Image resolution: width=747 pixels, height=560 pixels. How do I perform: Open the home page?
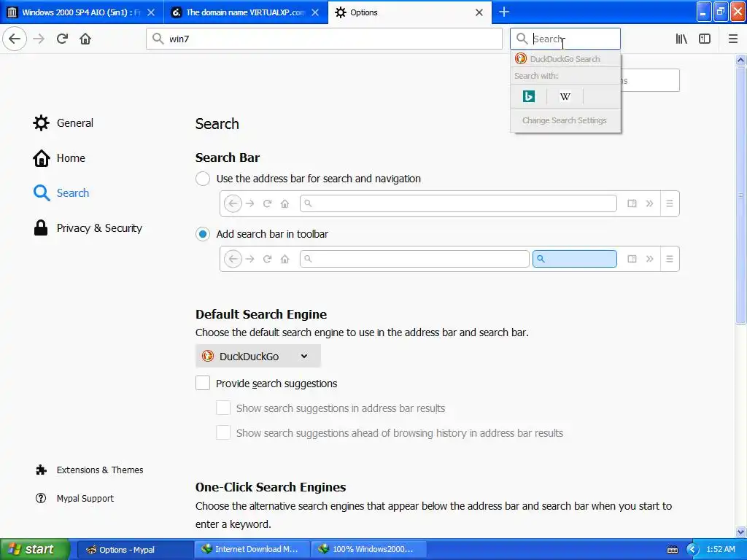(85, 39)
